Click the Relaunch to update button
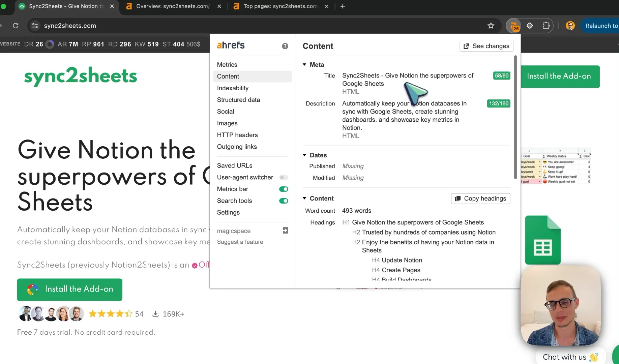The width and height of the screenshot is (619, 364). 600,26
